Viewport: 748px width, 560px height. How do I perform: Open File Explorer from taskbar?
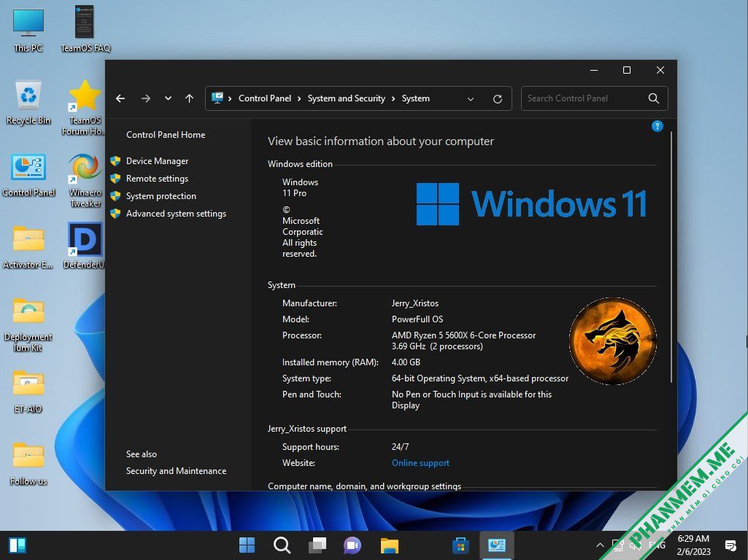(x=389, y=545)
